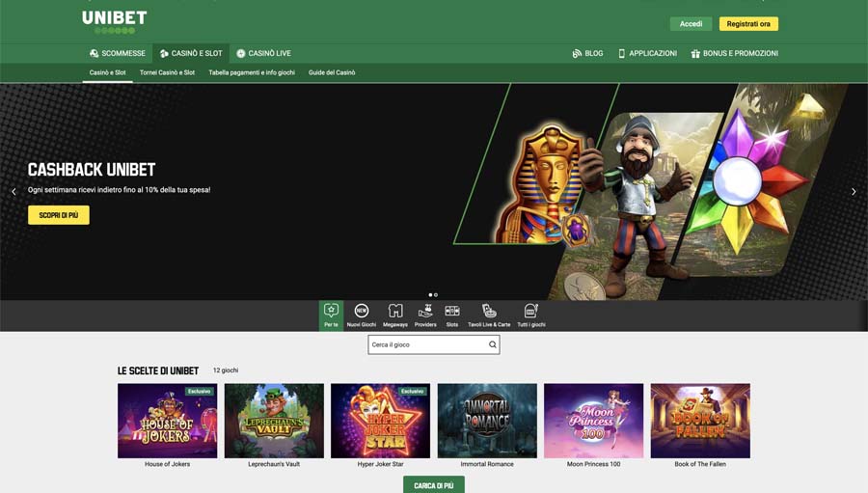Screen dimensions: 868x493
Task: Select the Tavoli Live & Carte icon
Action: [489, 315]
